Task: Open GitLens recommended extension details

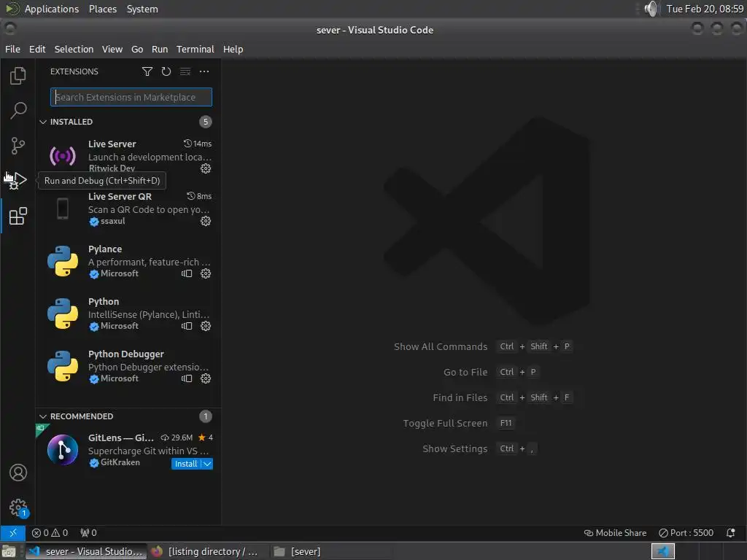Action: point(128,450)
